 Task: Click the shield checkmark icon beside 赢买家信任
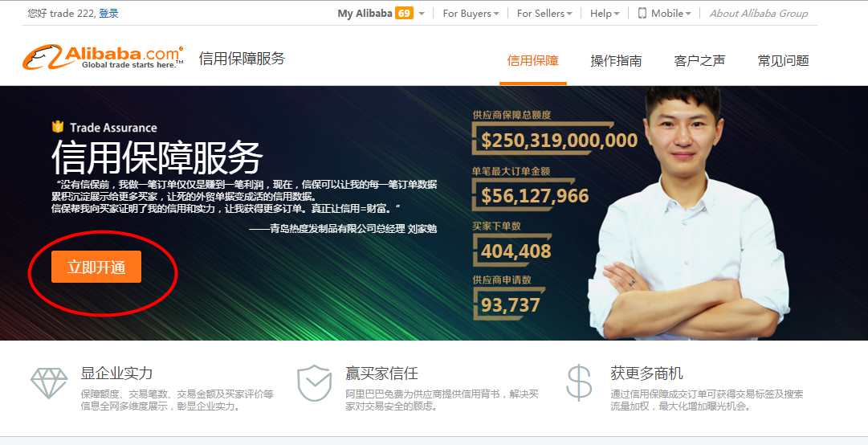click(x=314, y=382)
